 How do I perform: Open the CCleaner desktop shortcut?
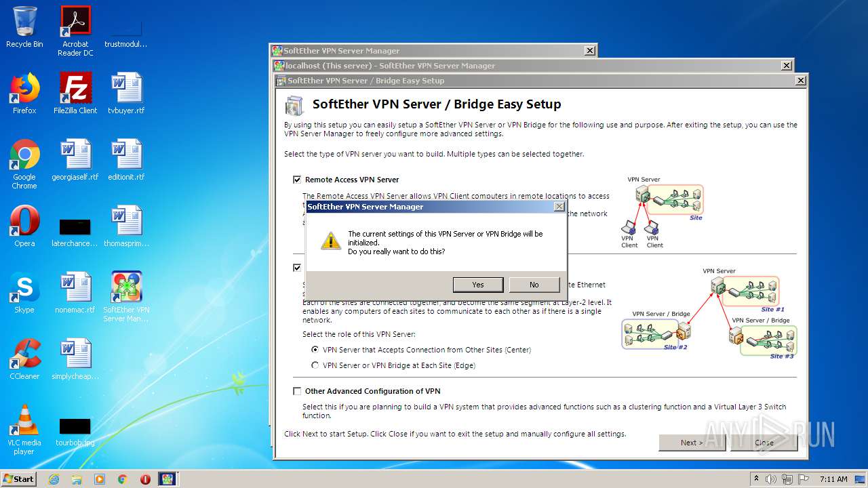pyautogui.click(x=24, y=359)
